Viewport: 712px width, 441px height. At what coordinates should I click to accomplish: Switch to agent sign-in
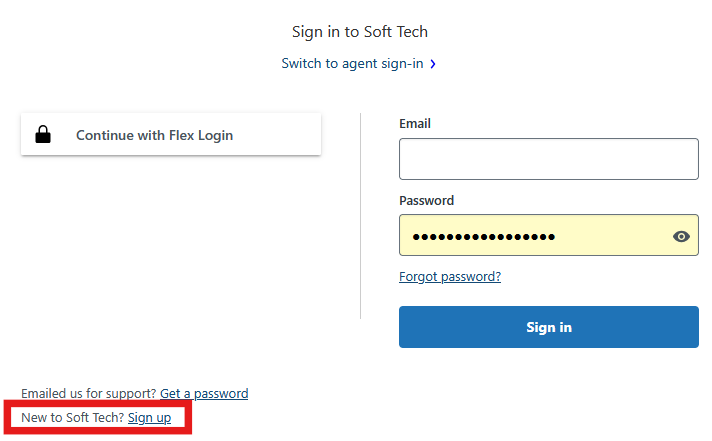pos(352,64)
